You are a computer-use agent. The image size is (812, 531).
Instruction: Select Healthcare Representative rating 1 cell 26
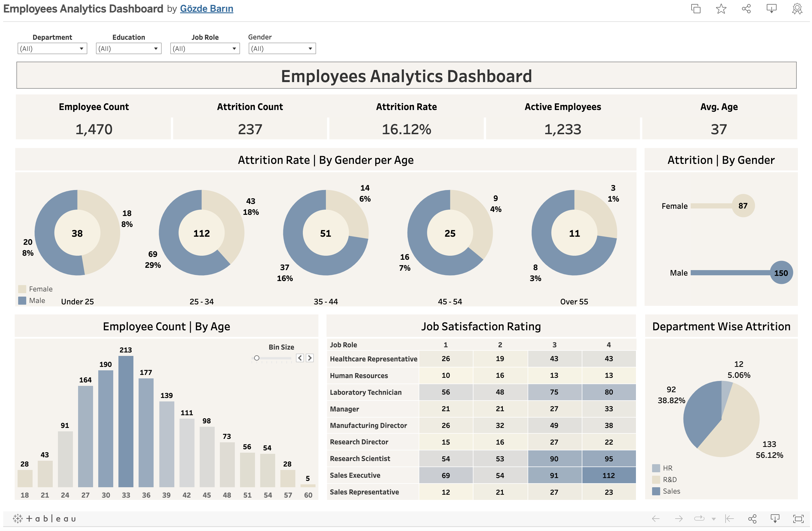[446, 359]
